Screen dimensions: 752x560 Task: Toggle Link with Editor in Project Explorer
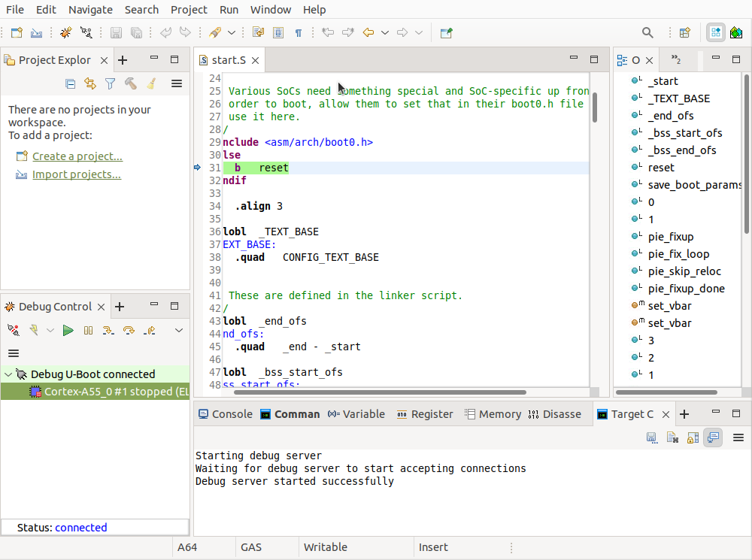tap(90, 83)
